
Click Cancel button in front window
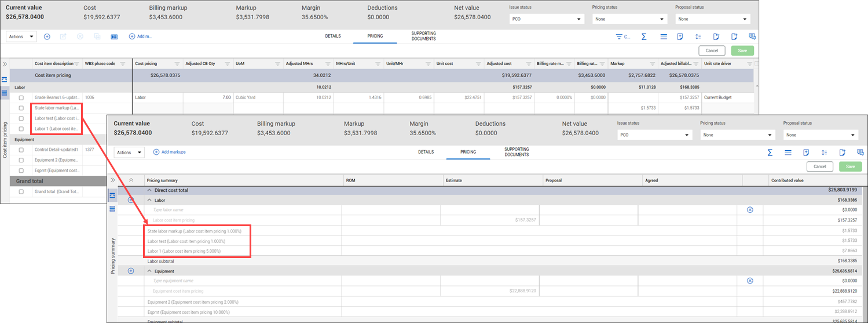[x=820, y=166]
